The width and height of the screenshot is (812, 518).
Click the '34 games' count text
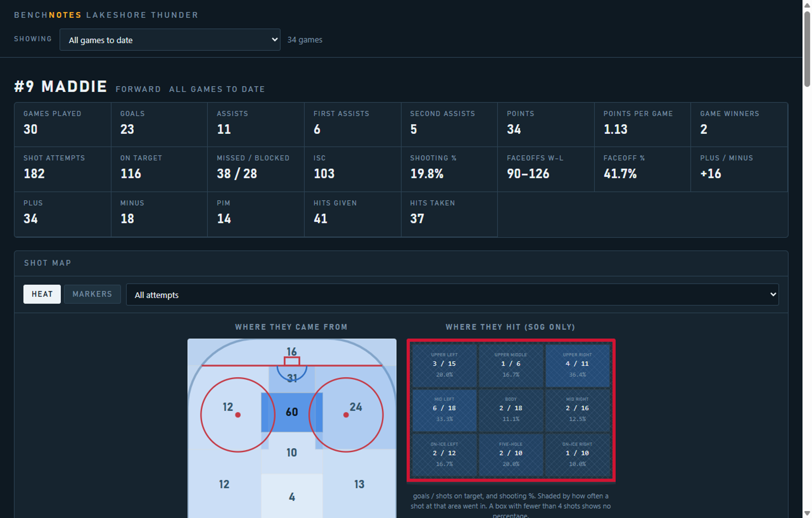(x=305, y=40)
